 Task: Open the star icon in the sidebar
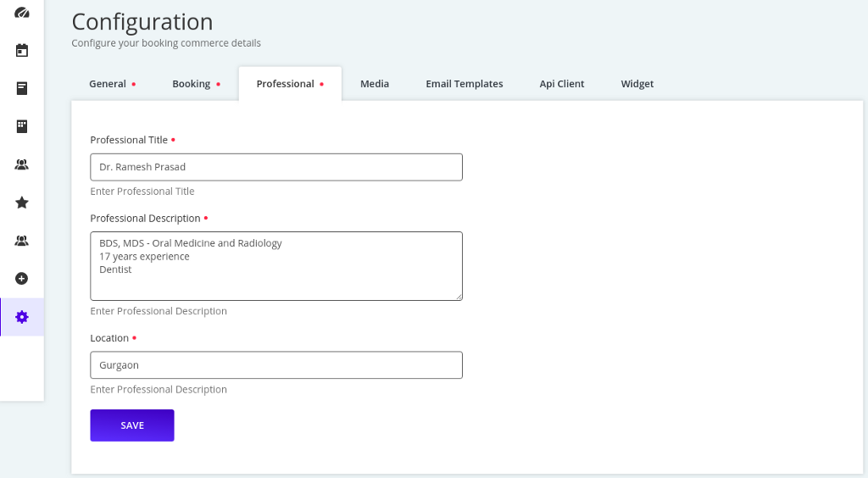[x=22, y=203]
